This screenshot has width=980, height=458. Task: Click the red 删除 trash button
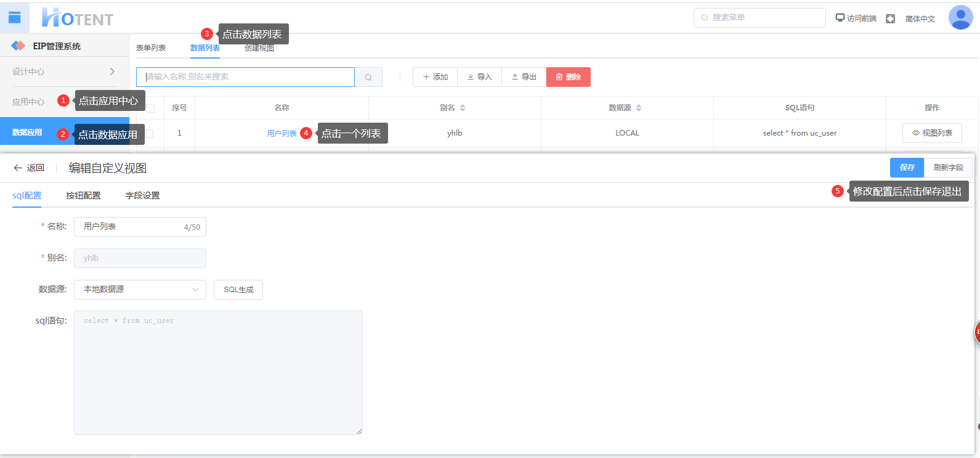point(568,77)
